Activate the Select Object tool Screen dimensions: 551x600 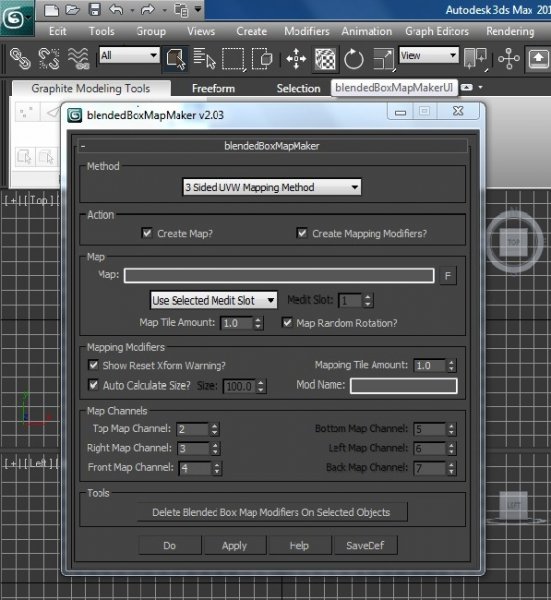click(x=175, y=59)
